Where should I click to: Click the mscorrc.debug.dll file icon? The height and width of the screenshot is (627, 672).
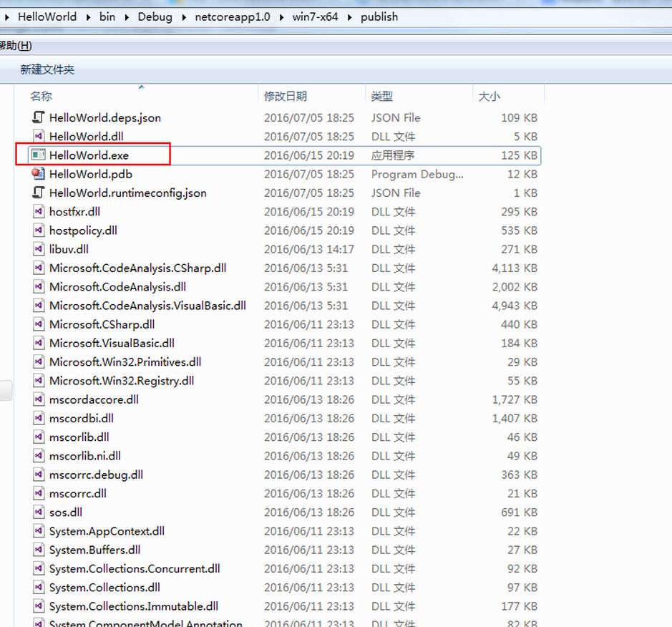(39, 475)
